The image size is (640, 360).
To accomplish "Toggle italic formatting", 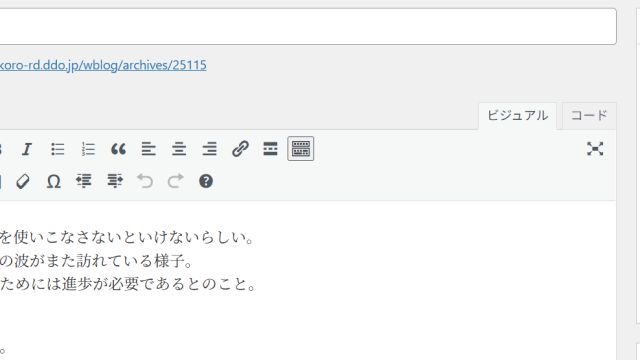I will point(27,149).
